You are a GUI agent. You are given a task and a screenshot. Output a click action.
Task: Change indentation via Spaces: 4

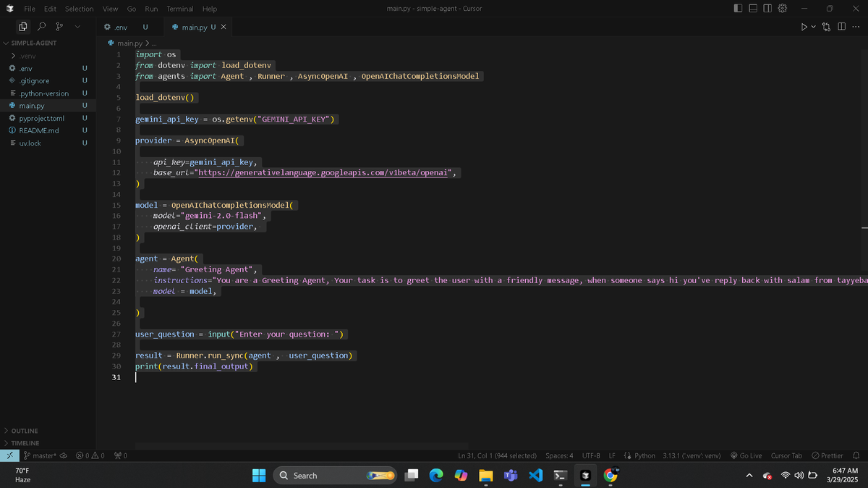[x=560, y=456]
